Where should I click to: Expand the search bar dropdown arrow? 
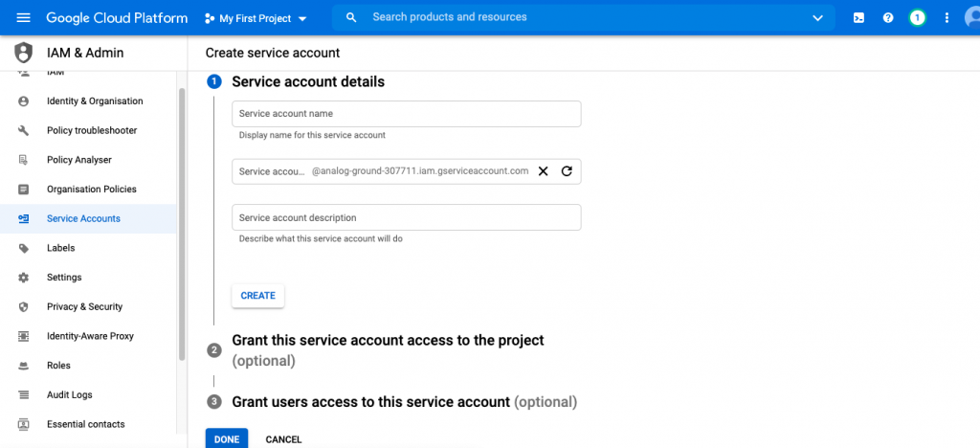818,18
